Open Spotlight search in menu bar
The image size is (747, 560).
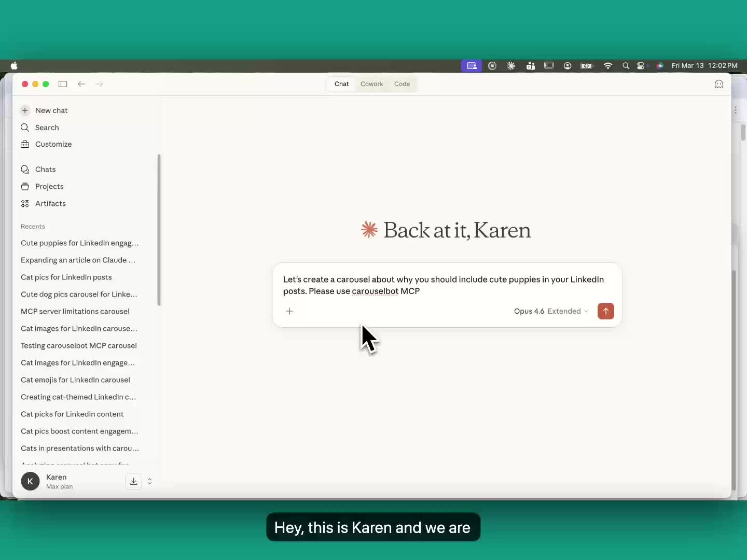(x=626, y=66)
